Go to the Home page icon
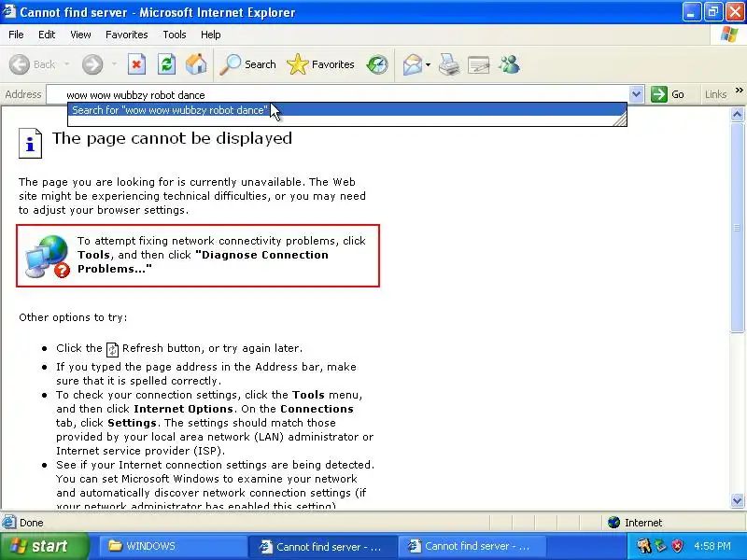 tap(196, 64)
